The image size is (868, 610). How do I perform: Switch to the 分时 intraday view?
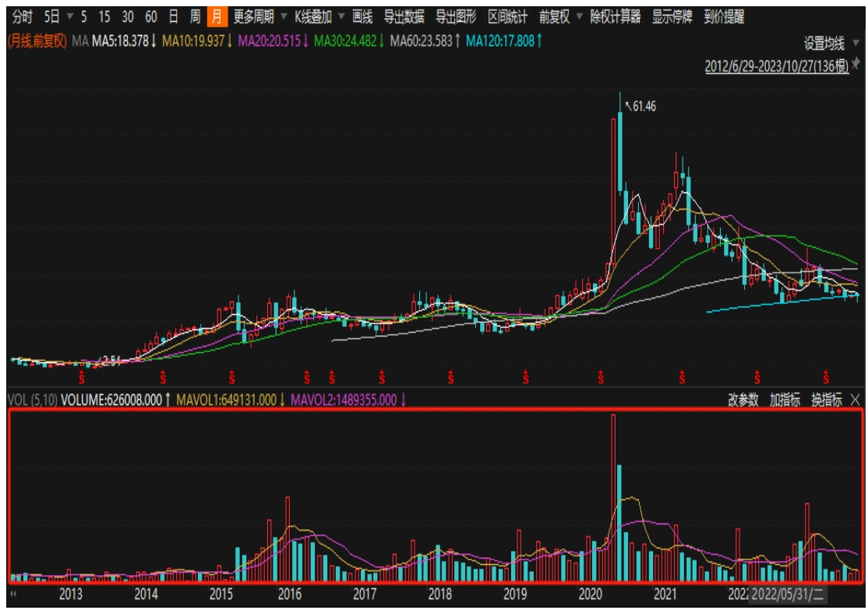[x=23, y=16]
